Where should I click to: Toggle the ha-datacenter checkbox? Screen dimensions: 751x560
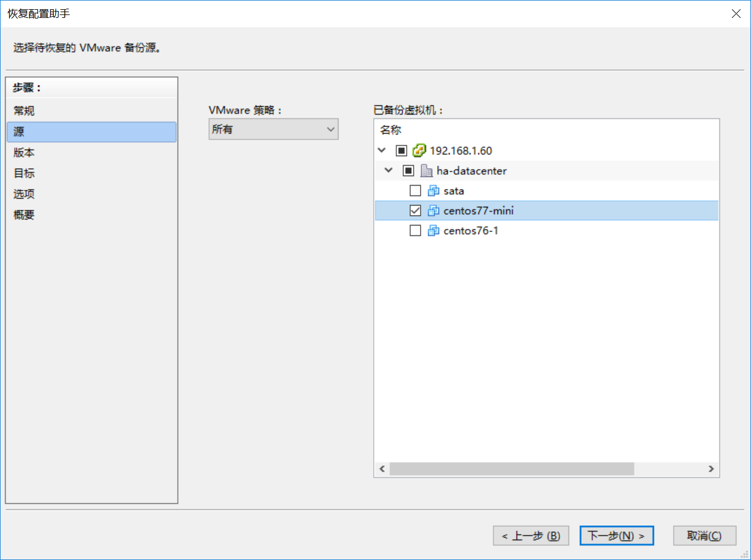point(408,171)
